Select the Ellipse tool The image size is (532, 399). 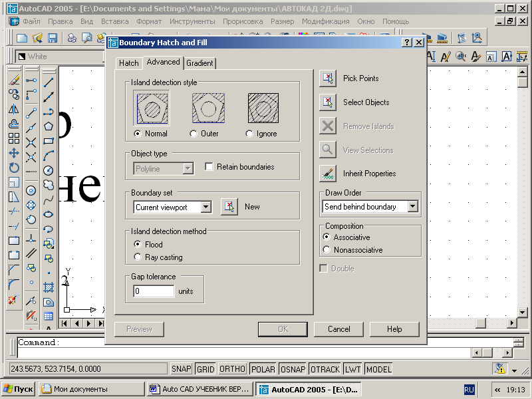point(49,214)
